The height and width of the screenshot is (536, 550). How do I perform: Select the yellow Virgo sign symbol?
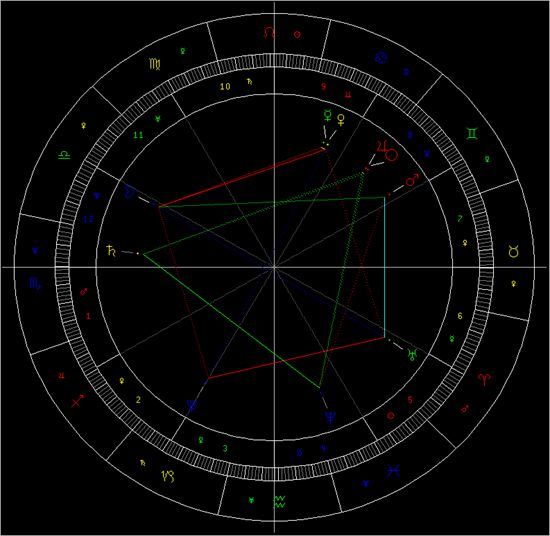tap(155, 64)
